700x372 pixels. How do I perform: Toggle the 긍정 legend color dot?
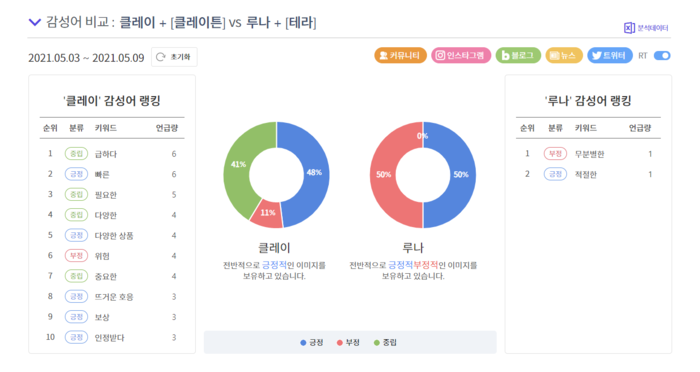(303, 343)
